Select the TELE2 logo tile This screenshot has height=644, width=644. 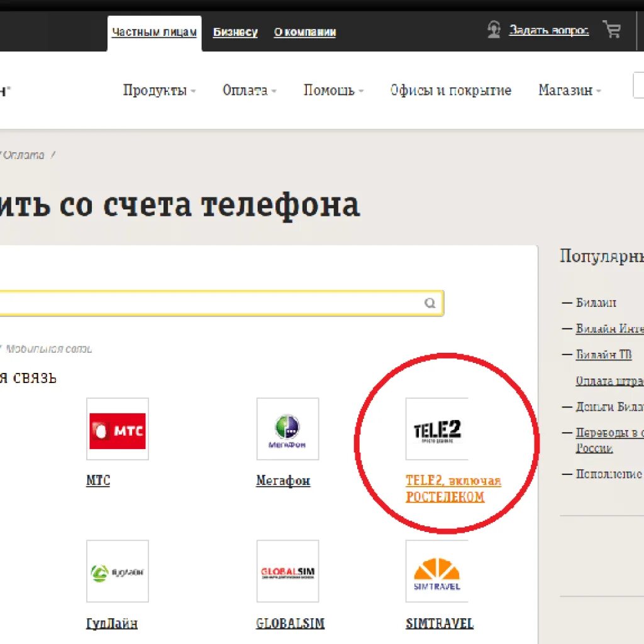437,429
